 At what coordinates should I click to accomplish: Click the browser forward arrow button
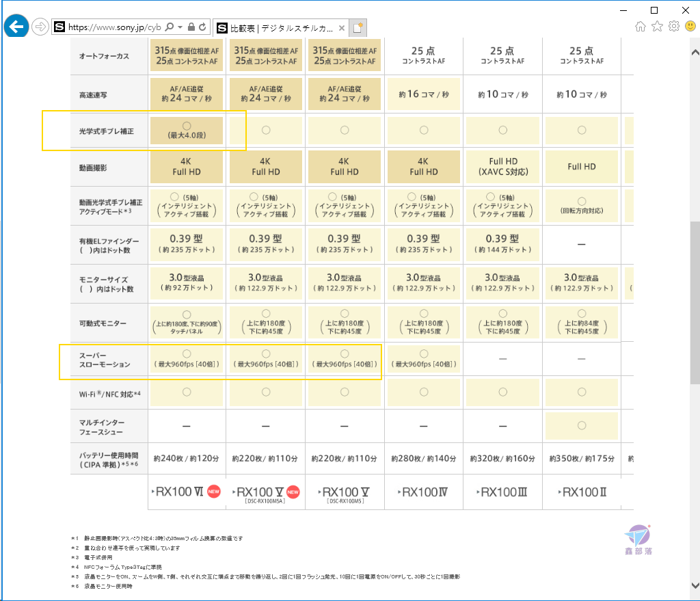click(40, 27)
